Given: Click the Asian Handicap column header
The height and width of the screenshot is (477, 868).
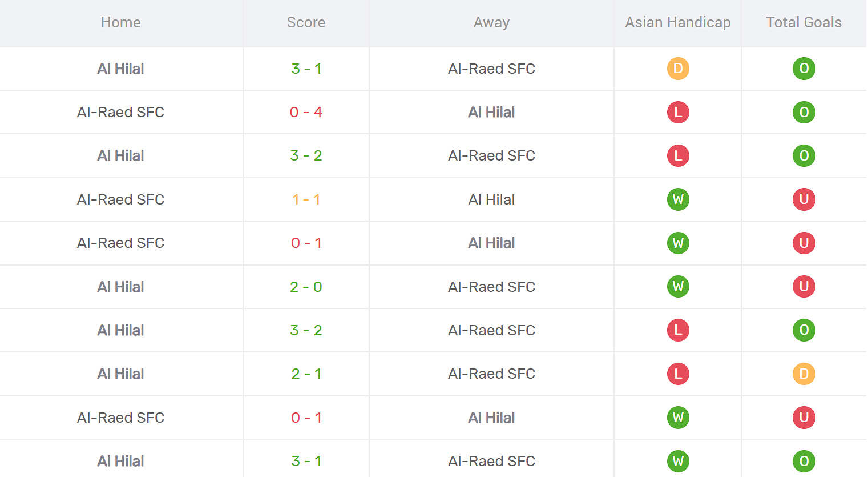Looking at the screenshot, I should (x=677, y=23).
